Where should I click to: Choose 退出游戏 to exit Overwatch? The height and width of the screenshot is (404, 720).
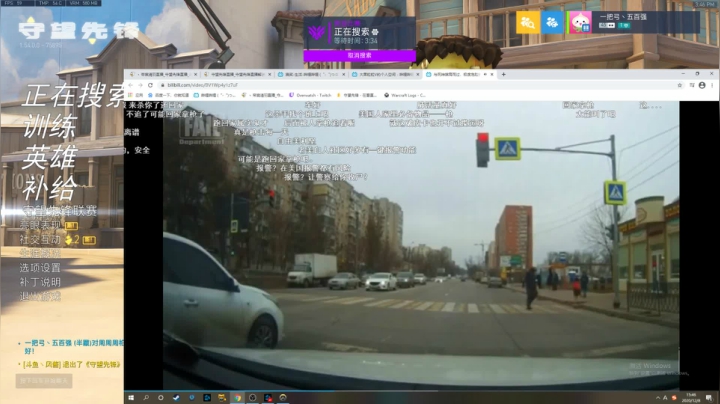pos(40,297)
